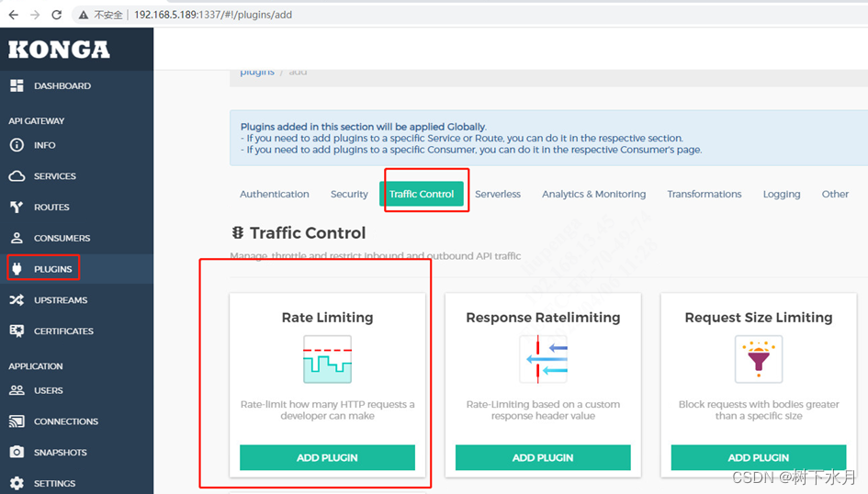Click the insecure warning triangle icon

tap(83, 15)
